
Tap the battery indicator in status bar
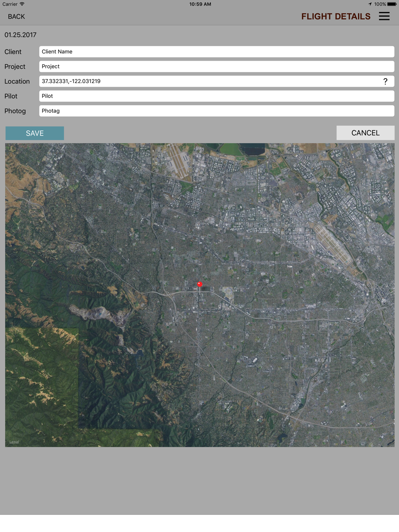click(392, 4)
